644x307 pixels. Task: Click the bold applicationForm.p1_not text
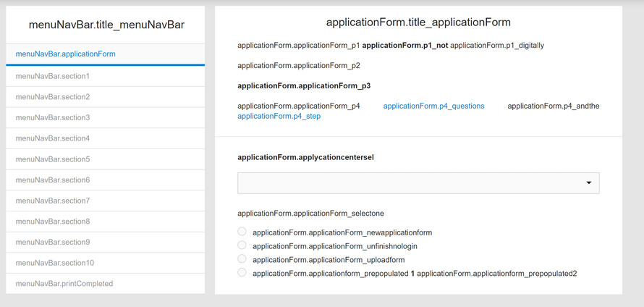[x=405, y=45]
